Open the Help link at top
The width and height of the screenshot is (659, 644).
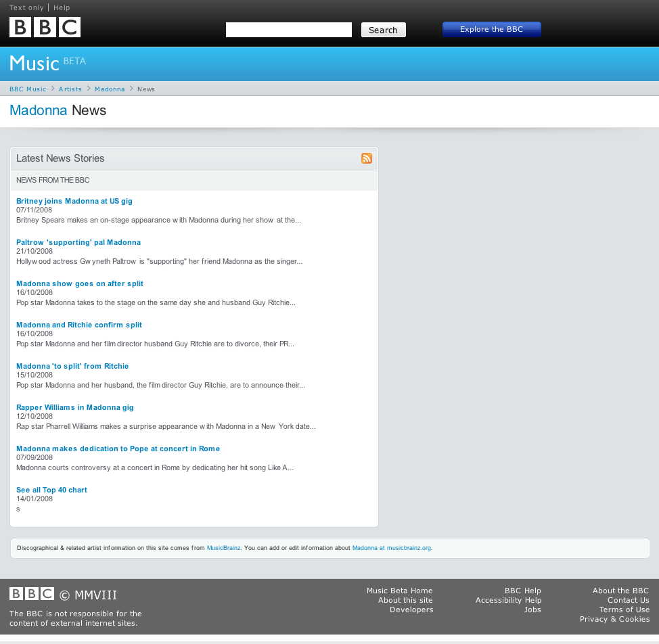point(62,7)
